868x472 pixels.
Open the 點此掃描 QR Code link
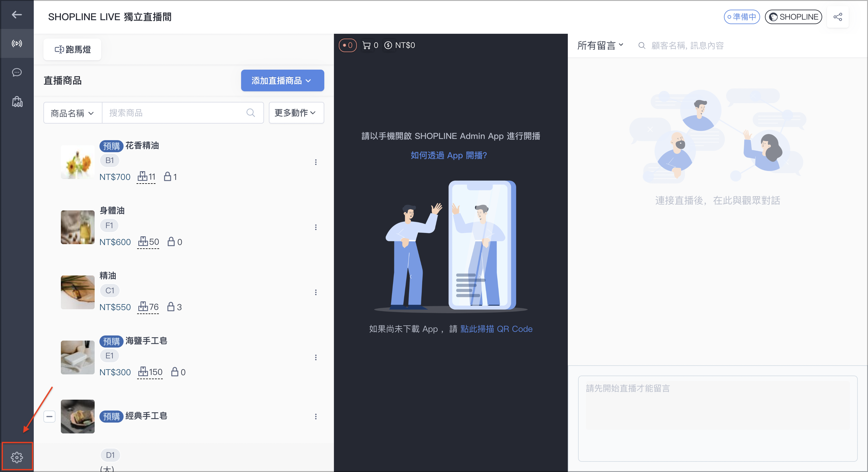[496, 329]
